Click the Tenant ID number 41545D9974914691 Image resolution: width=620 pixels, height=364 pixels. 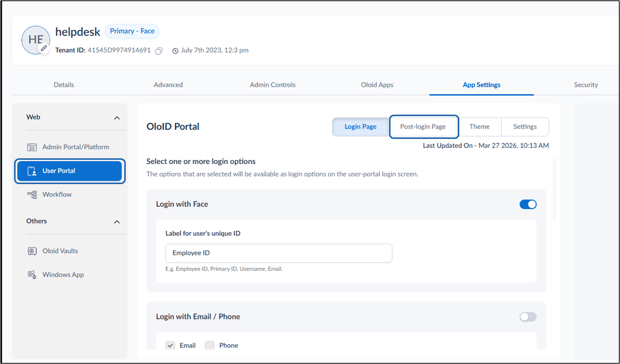coord(119,50)
